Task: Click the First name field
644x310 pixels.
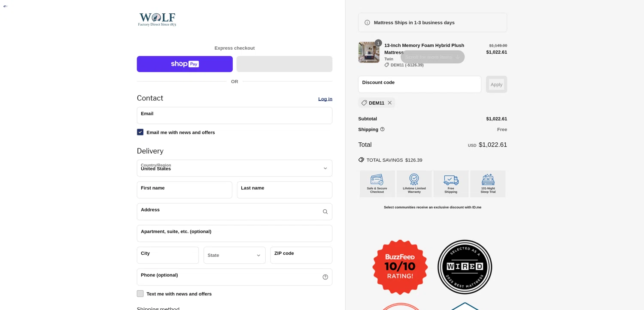Action: [185, 190]
